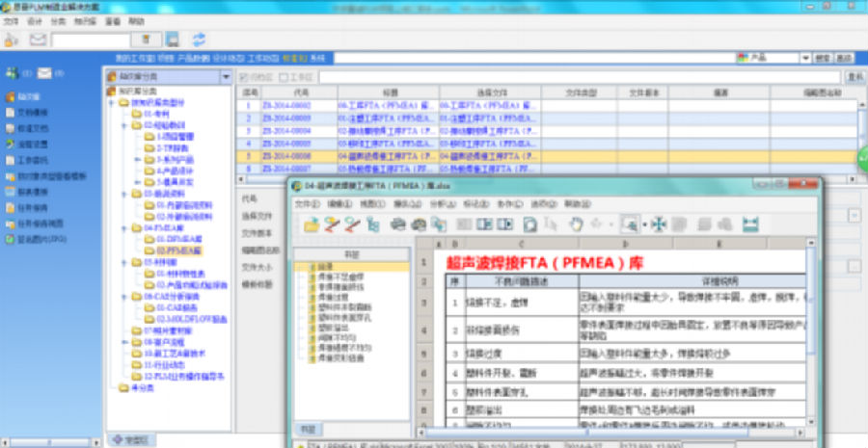The image size is (868, 448).
Task: Click the second red markup pencil icon
Action: (x=352, y=224)
